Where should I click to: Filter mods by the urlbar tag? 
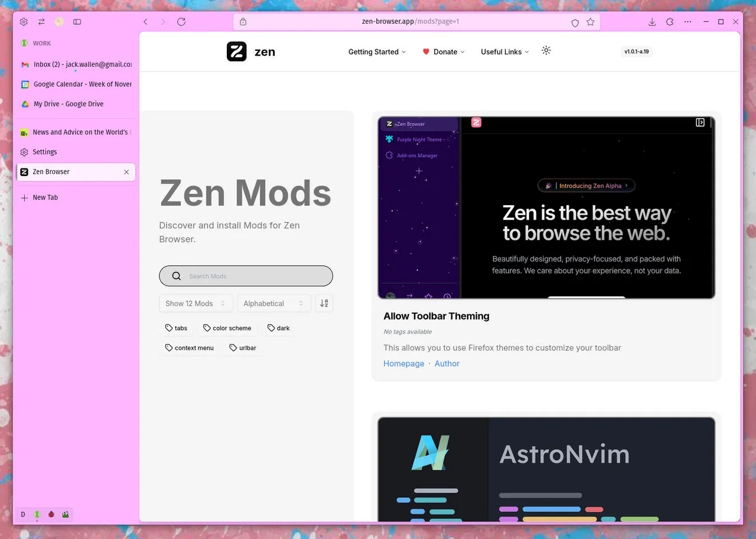pyautogui.click(x=243, y=348)
